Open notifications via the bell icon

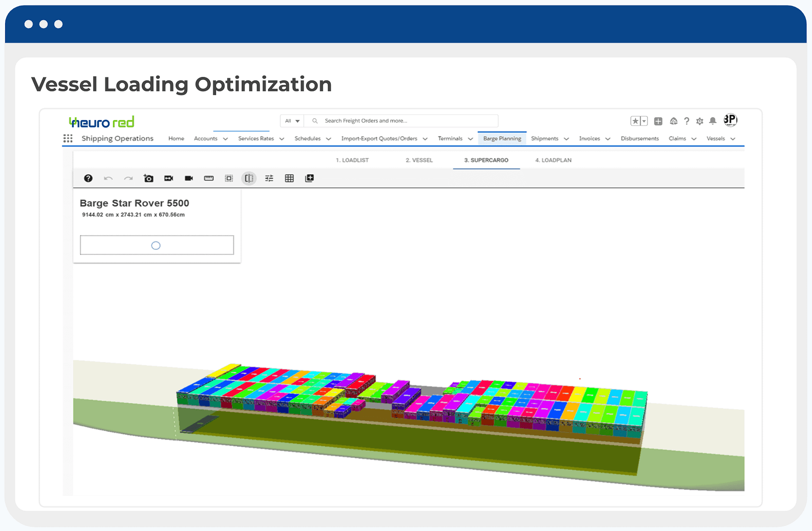(713, 121)
